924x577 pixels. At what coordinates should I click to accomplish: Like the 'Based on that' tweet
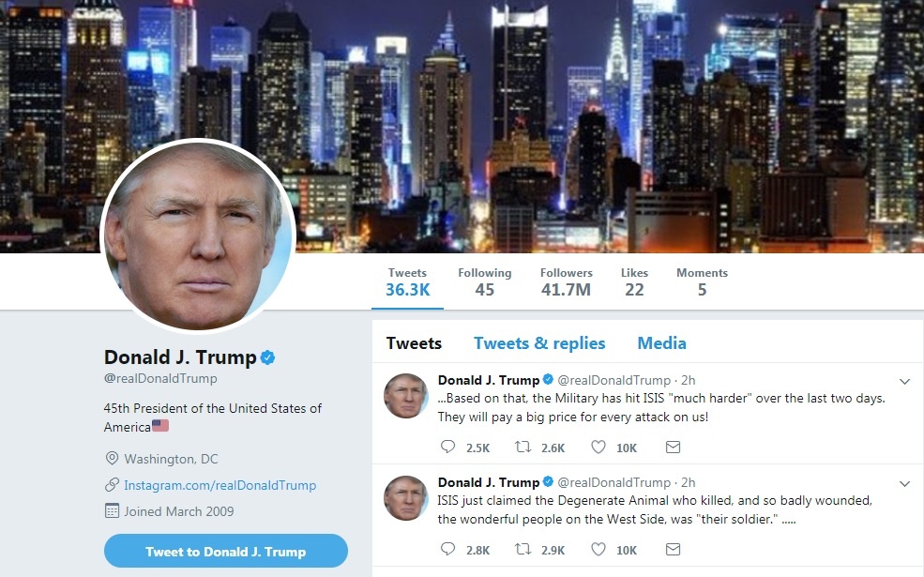point(598,447)
